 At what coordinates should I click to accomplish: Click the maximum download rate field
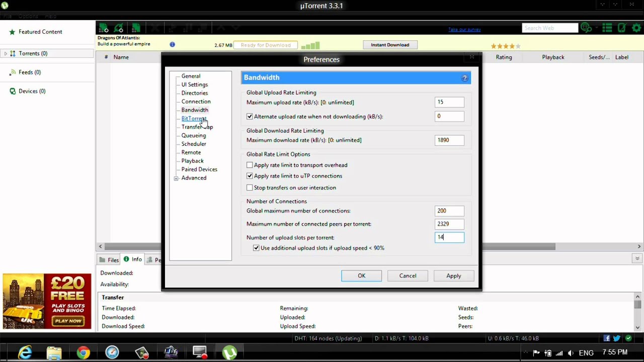pyautogui.click(x=449, y=140)
